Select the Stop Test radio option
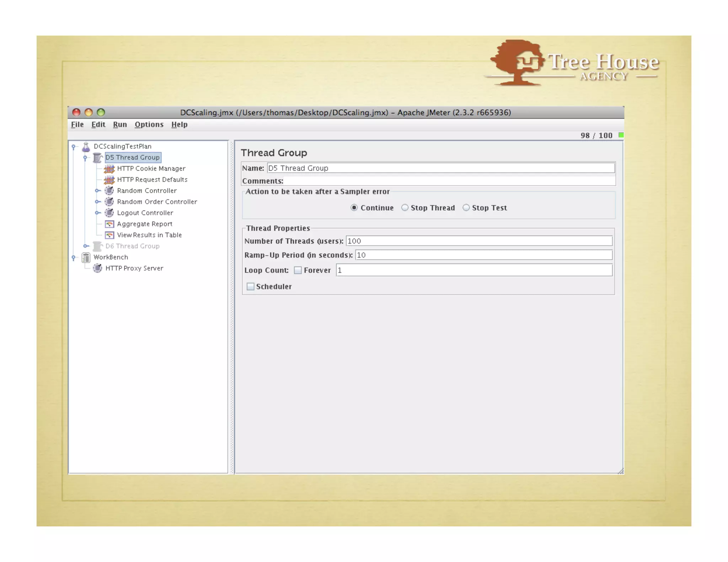728x562 pixels. [x=466, y=208]
